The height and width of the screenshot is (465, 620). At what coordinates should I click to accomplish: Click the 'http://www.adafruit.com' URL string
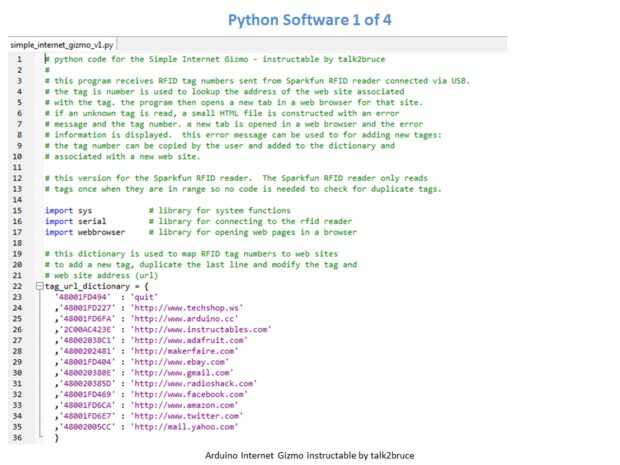tap(188, 340)
